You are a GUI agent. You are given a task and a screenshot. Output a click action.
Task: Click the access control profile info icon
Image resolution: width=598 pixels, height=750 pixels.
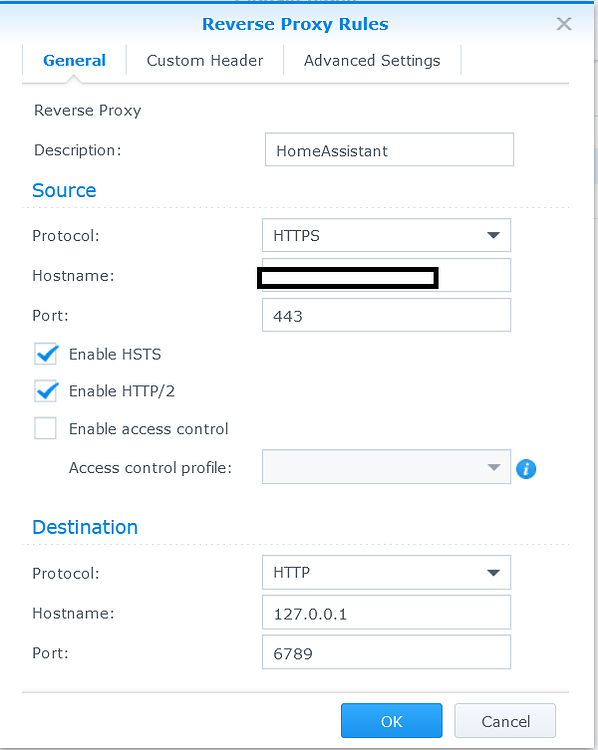(x=526, y=468)
